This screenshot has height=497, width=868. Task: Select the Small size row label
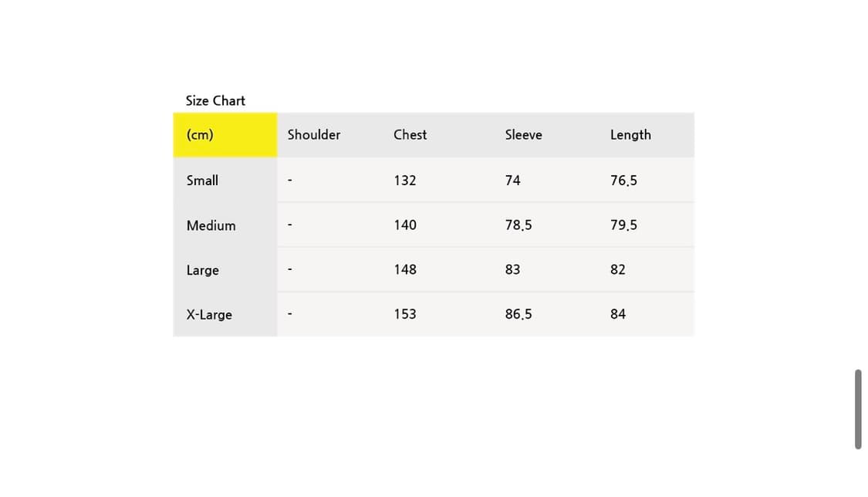[x=202, y=180]
